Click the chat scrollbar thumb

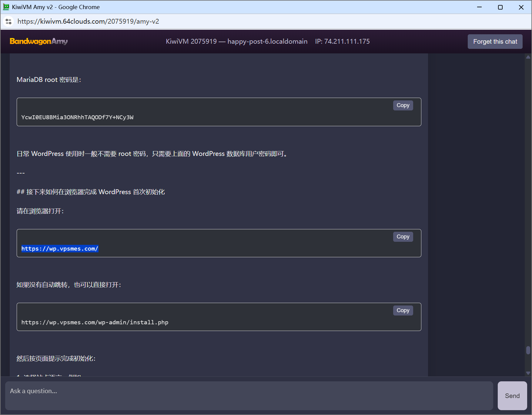[528, 350]
